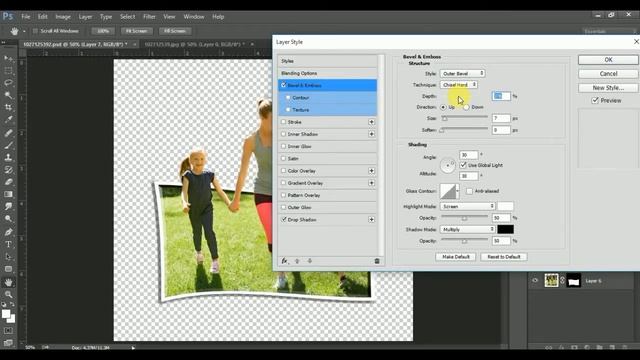The width and height of the screenshot is (640, 360).
Task: Click the plus button beside Inner Shadow
Action: point(371,134)
